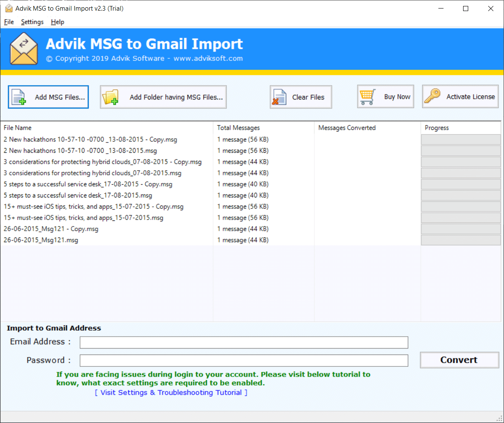The height and width of the screenshot is (423, 504).
Task: Open the File menu
Action: pos(9,22)
